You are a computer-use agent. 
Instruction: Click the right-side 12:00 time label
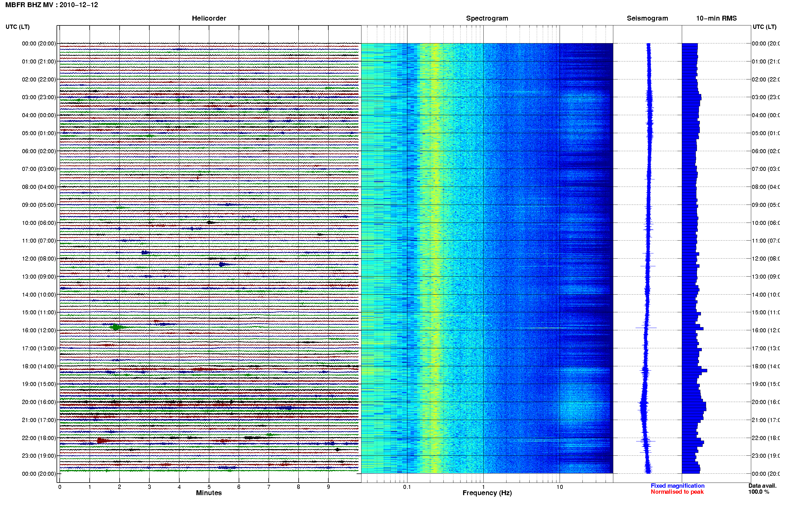(766, 259)
